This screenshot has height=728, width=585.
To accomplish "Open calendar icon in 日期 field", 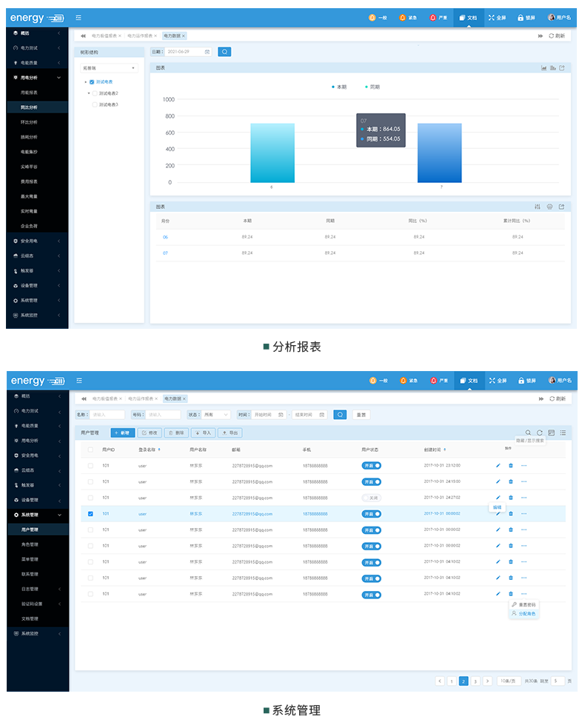I will pyautogui.click(x=207, y=52).
